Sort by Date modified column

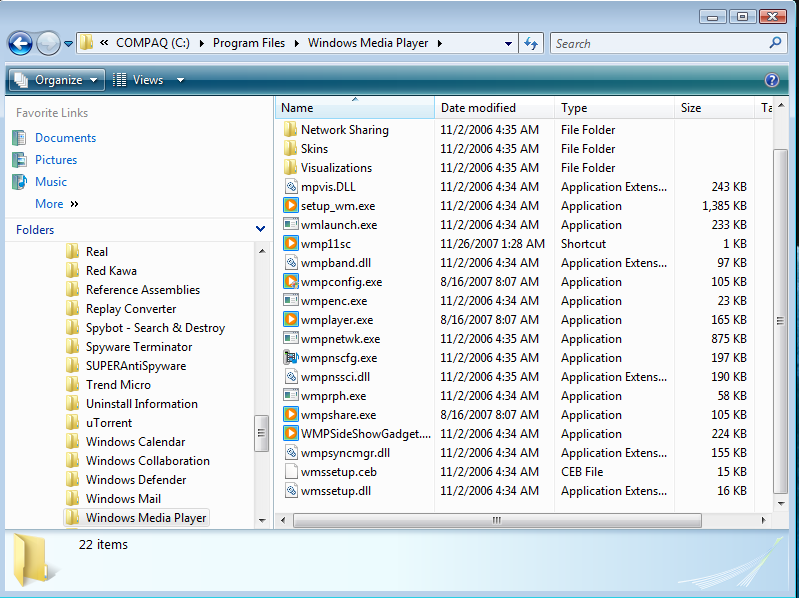[494, 107]
